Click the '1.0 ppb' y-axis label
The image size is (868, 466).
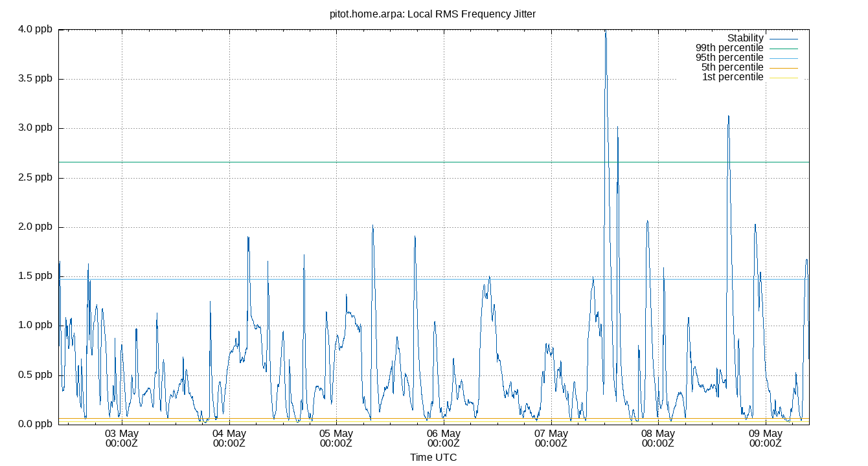pos(34,325)
